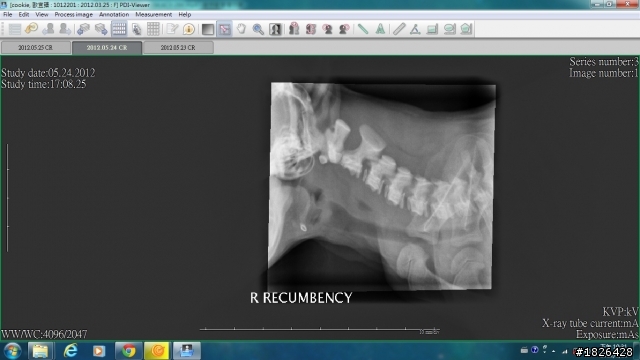This screenshot has height=360, width=640.
Task: Click the Series number overlay text
Action: point(604,62)
